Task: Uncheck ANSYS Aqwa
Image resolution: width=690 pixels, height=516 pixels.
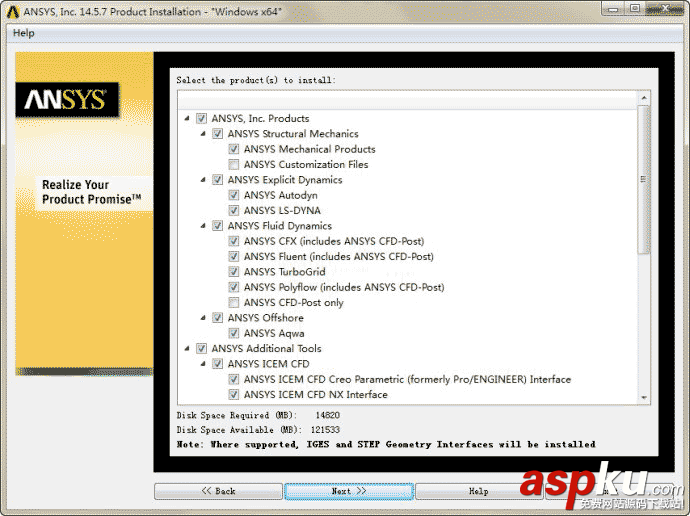Action: tap(234, 333)
